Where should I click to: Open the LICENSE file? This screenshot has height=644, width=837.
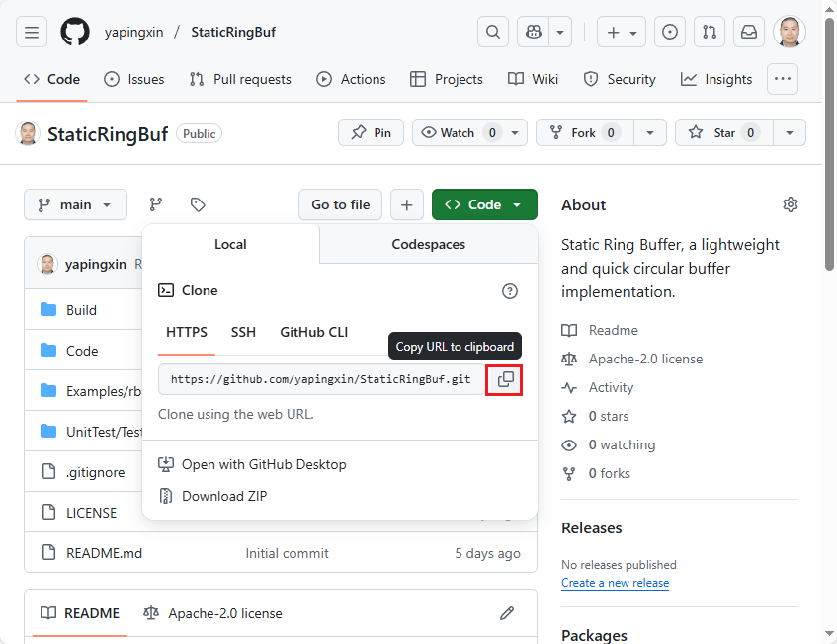click(x=91, y=514)
